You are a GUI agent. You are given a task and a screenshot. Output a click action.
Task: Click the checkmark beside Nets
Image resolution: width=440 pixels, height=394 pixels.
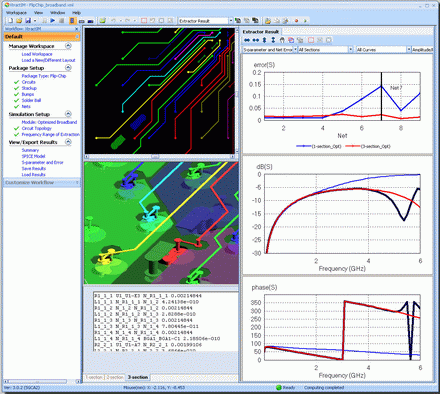[16, 106]
